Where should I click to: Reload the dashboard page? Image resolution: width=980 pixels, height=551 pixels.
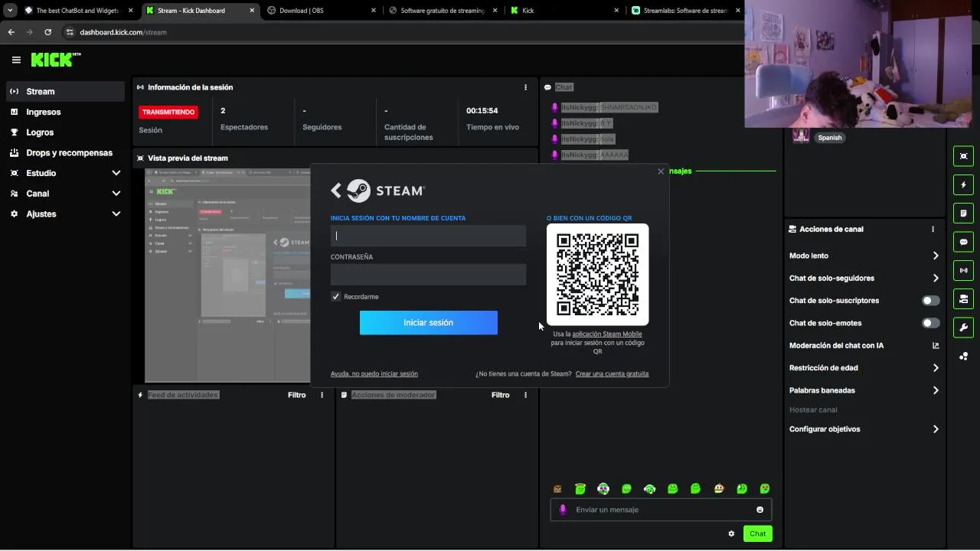click(47, 32)
